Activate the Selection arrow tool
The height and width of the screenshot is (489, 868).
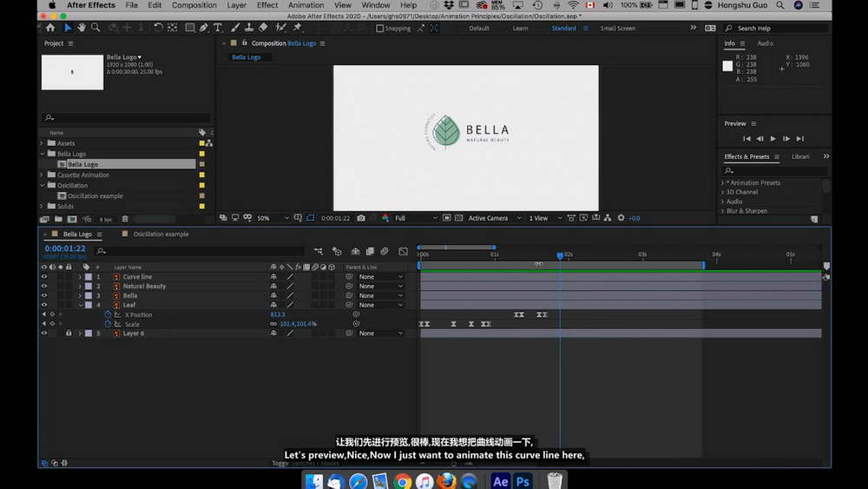[x=68, y=28]
